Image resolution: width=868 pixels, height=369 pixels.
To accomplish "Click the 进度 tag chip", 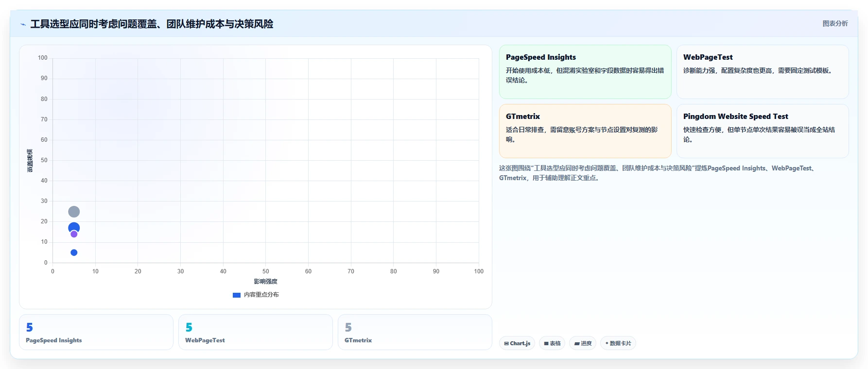I will (x=583, y=343).
